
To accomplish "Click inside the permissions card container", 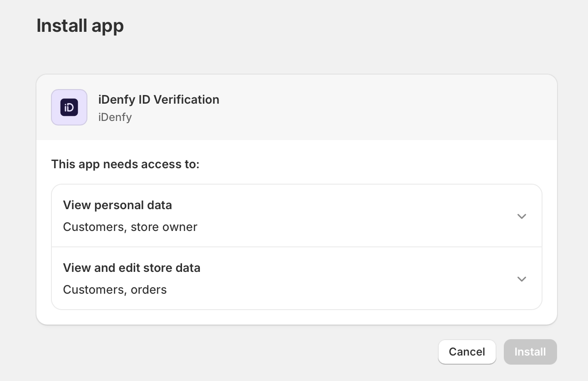I will coord(297,247).
